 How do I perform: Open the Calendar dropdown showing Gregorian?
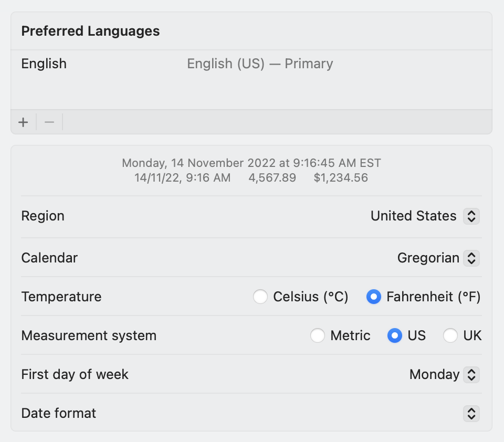pyautogui.click(x=428, y=258)
